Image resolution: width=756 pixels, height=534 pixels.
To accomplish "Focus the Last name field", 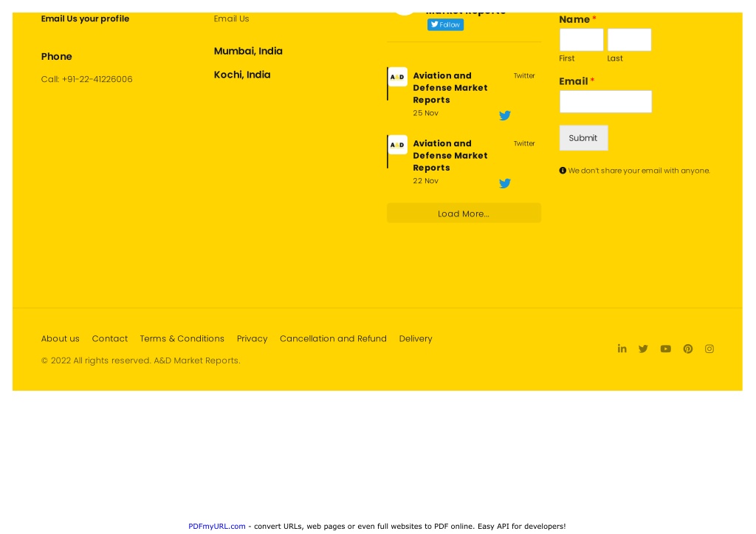I will pos(629,40).
